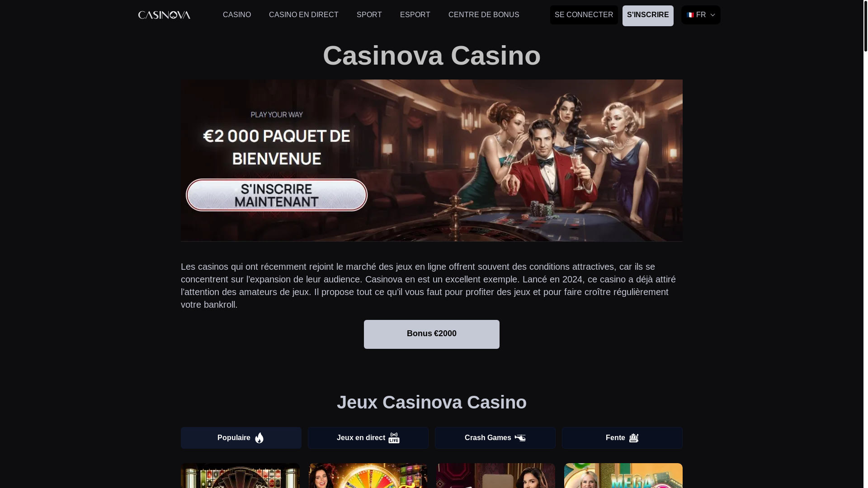Open the colorful wheel game thumbnail

[368, 475]
